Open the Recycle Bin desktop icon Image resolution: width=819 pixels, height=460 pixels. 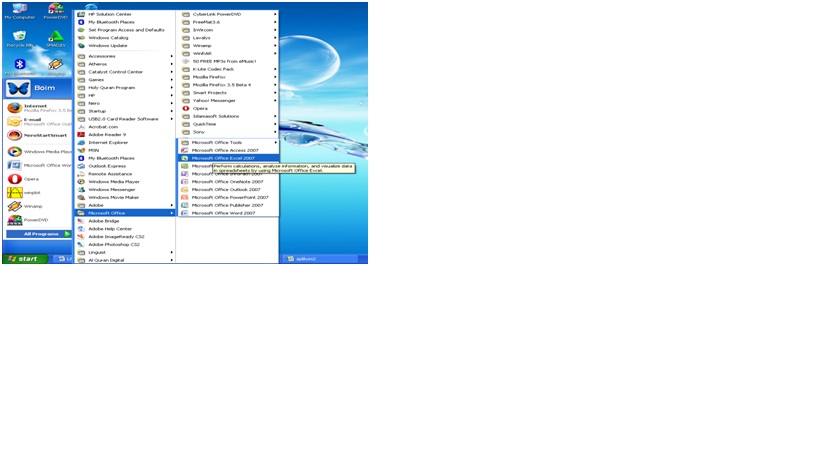click(20, 39)
